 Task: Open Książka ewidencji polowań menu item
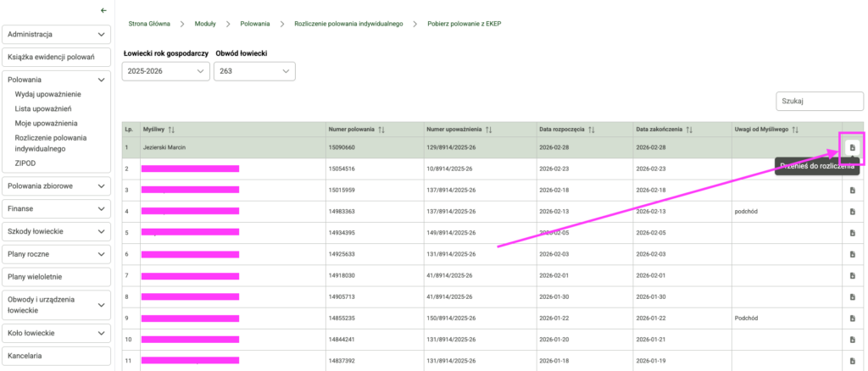pos(57,58)
